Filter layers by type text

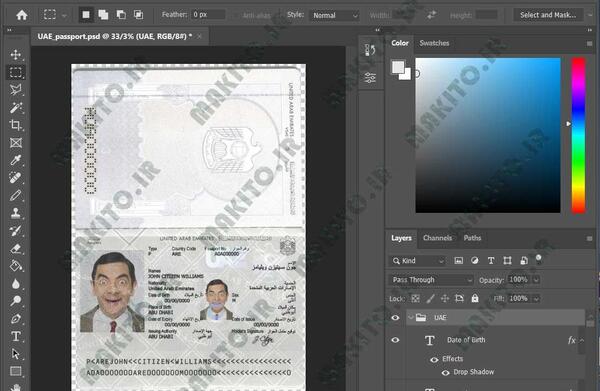point(491,261)
